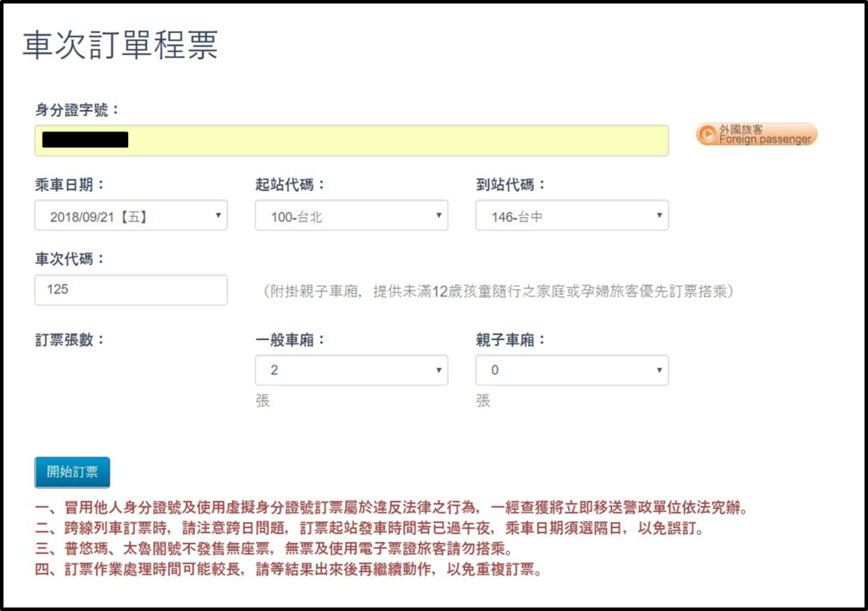868x611 pixels.
Task: Open the 到站代碼 station dropdown
Action: 572,215
